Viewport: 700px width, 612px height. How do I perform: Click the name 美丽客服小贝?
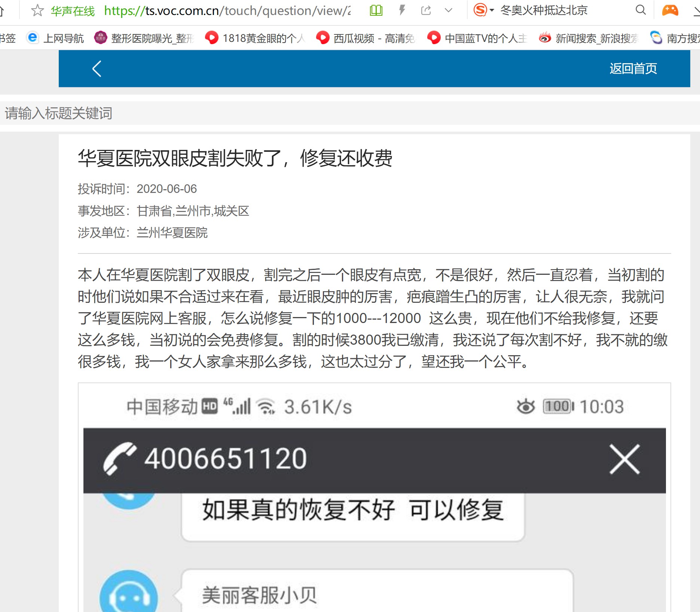[x=259, y=595]
